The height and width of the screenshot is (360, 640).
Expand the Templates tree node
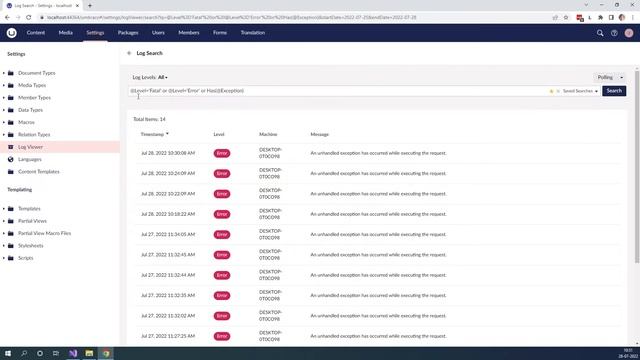(x=4, y=209)
